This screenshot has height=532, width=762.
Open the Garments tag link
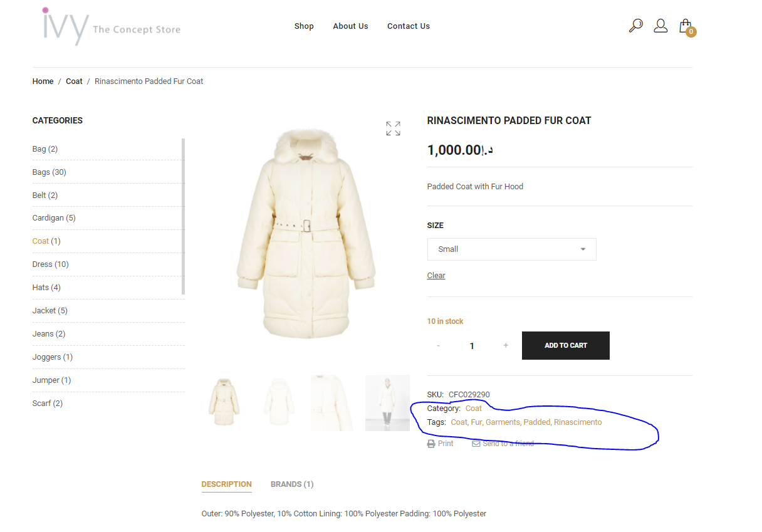503,422
